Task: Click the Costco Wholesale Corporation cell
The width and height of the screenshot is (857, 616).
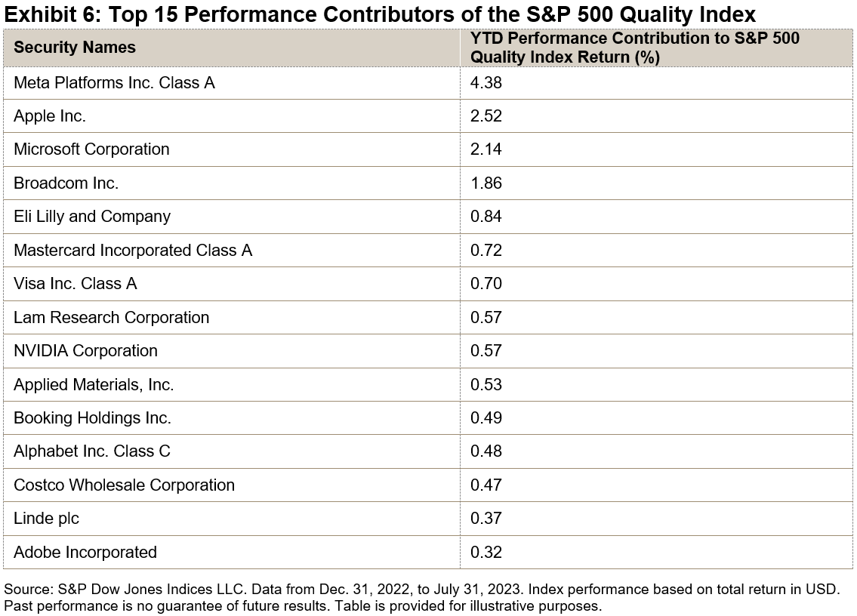Action: point(124,485)
